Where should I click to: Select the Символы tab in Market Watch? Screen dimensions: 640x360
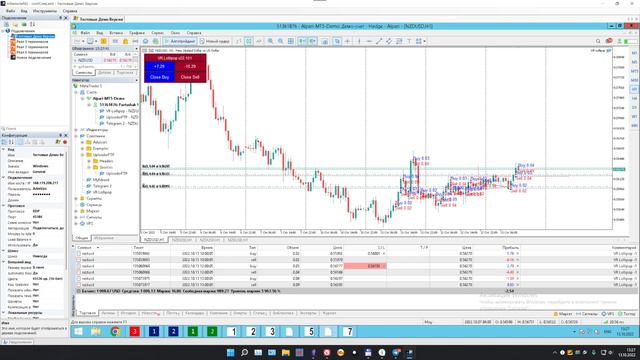pyautogui.click(x=84, y=73)
